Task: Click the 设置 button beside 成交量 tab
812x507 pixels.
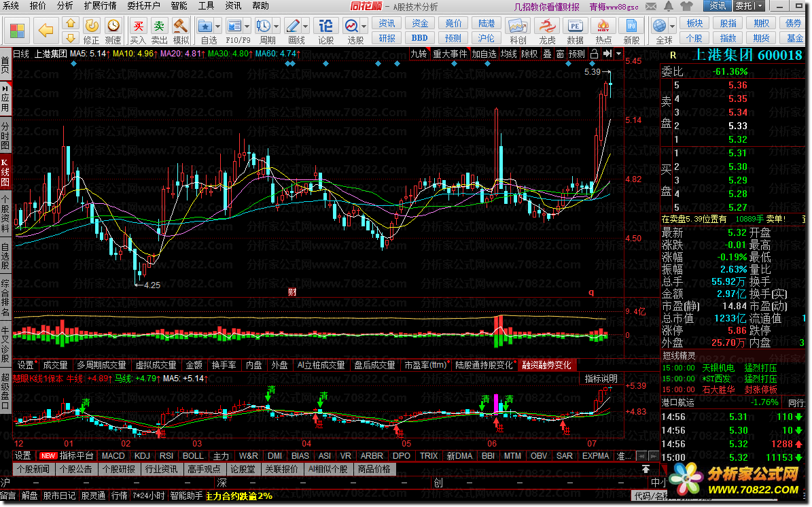Action: click(x=25, y=365)
